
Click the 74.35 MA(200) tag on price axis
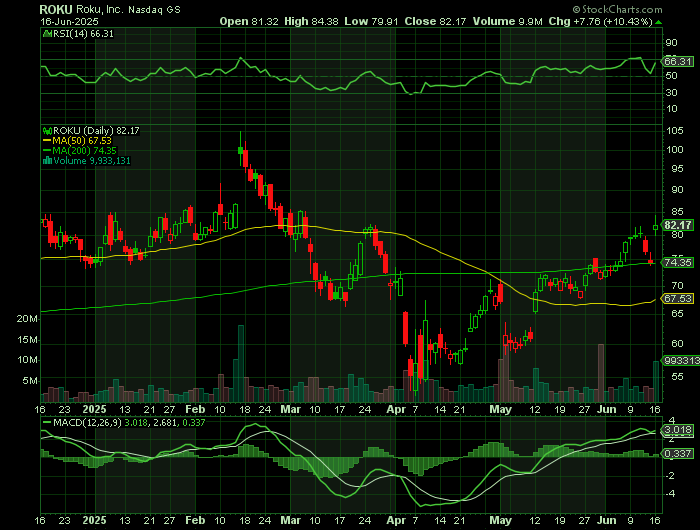[x=678, y=263]
